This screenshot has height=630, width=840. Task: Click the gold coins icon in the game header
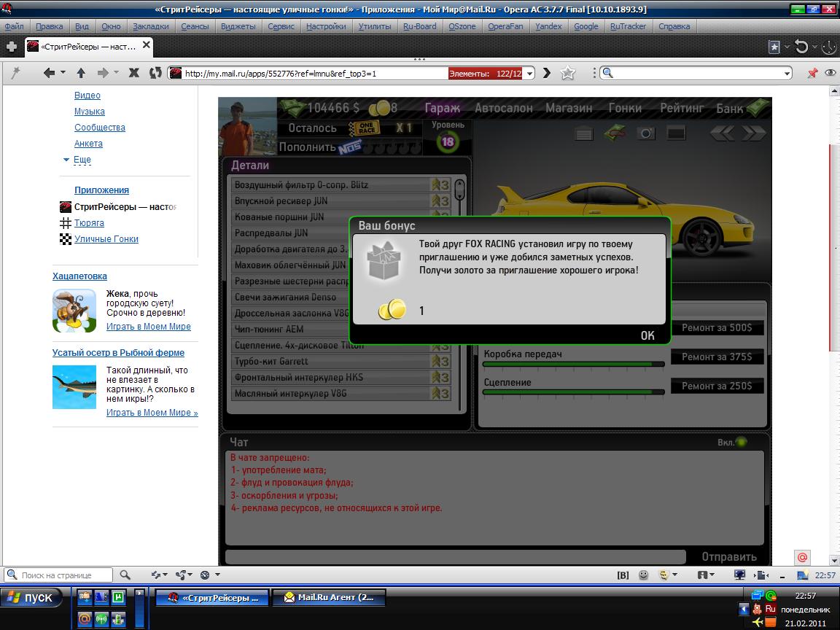[x=380, y=108]
